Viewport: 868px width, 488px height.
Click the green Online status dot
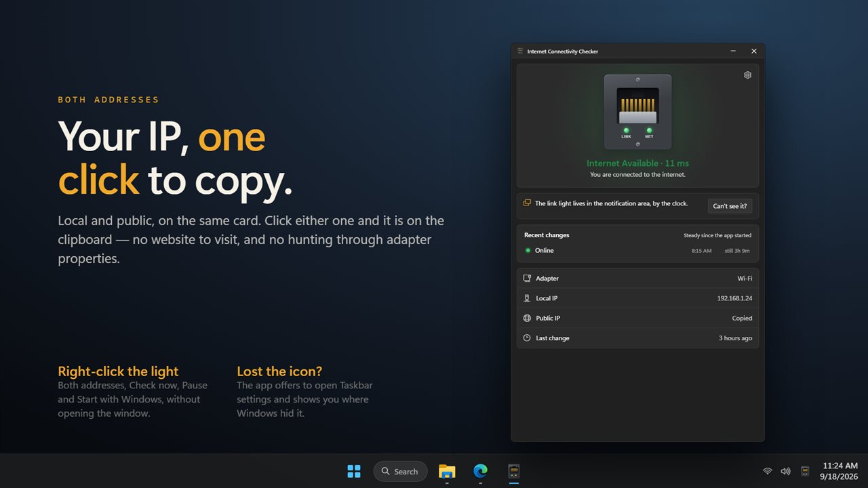pyautogui.click(x=528, y=251)
